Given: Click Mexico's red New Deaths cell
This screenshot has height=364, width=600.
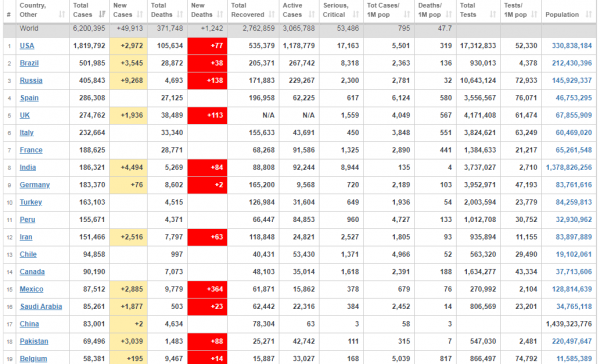Looking at the screenshot, I should click(207, 289).
